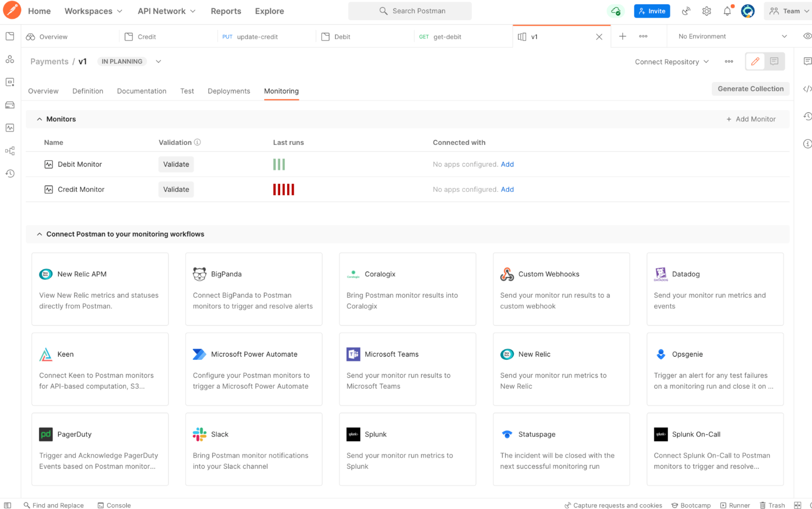Open Mock Servers sidebar icon
This screenshot has width=812, height=509.
point(10,105)
